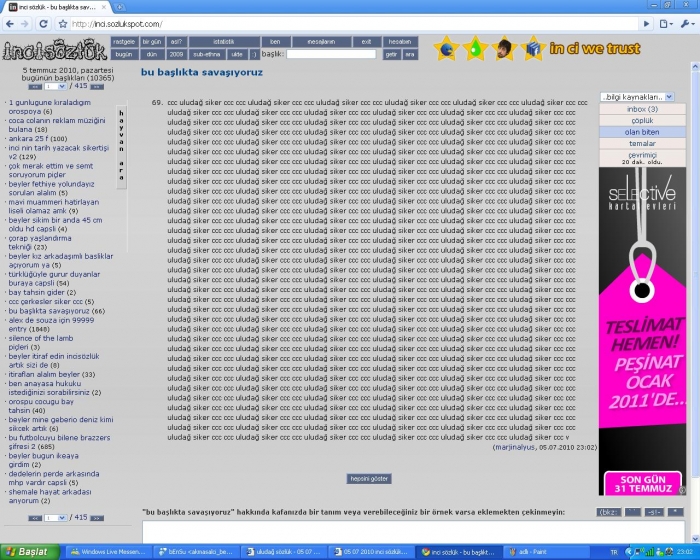
Task: Click the page vertical scrollbar down arrow
Action: pos(695,539)
